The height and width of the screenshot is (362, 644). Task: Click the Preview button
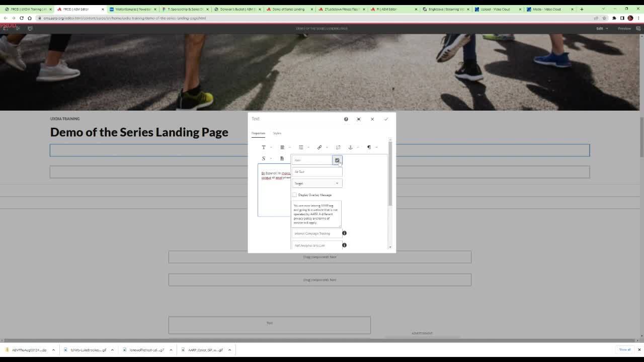[624, 29]
